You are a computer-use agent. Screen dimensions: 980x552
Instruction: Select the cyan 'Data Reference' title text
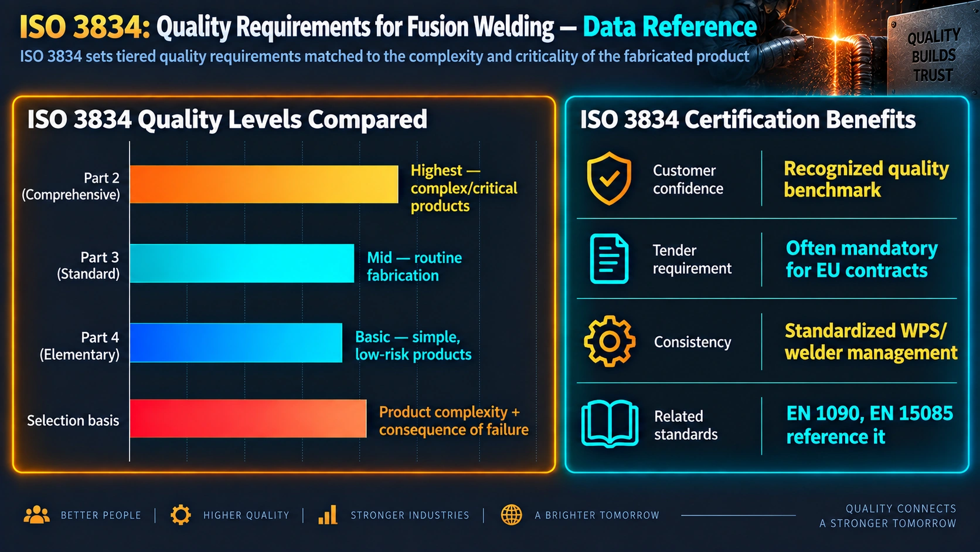(670, 27)
